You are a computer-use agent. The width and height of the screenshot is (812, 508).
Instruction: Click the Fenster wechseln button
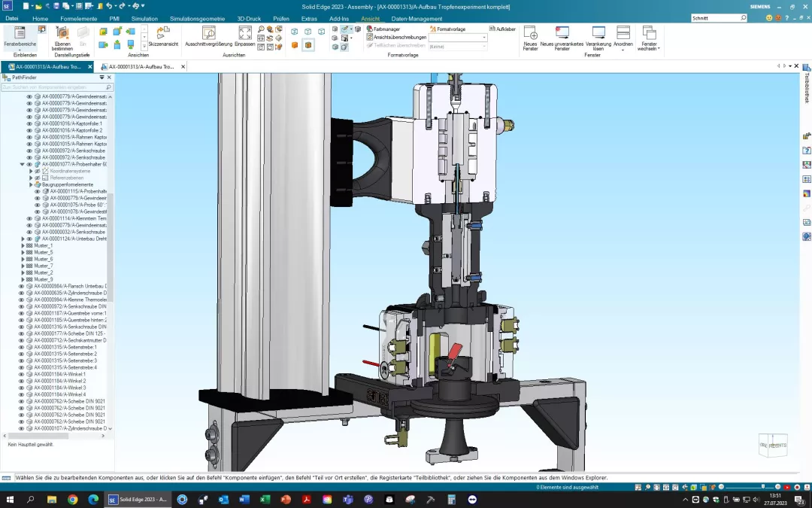click(x=649, y=36)
